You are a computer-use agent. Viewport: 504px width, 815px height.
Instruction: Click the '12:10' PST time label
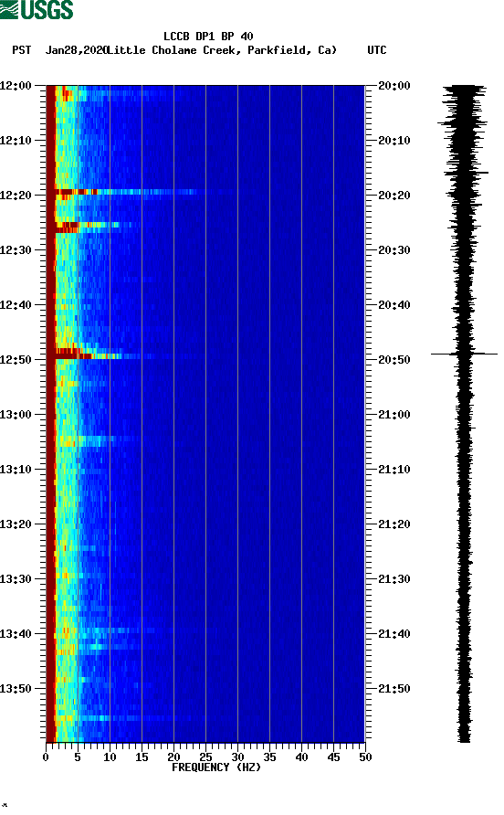point(16,141)
